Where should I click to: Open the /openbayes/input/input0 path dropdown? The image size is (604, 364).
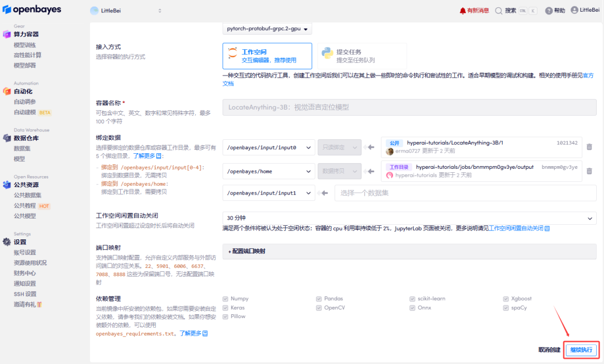269,148
